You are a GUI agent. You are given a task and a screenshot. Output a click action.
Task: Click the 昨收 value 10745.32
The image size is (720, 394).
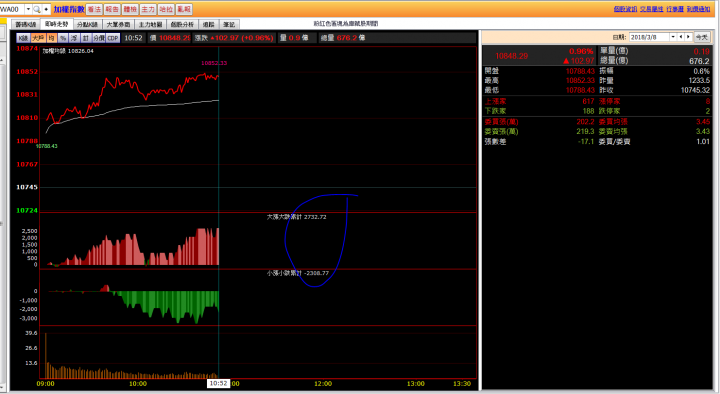695,90
